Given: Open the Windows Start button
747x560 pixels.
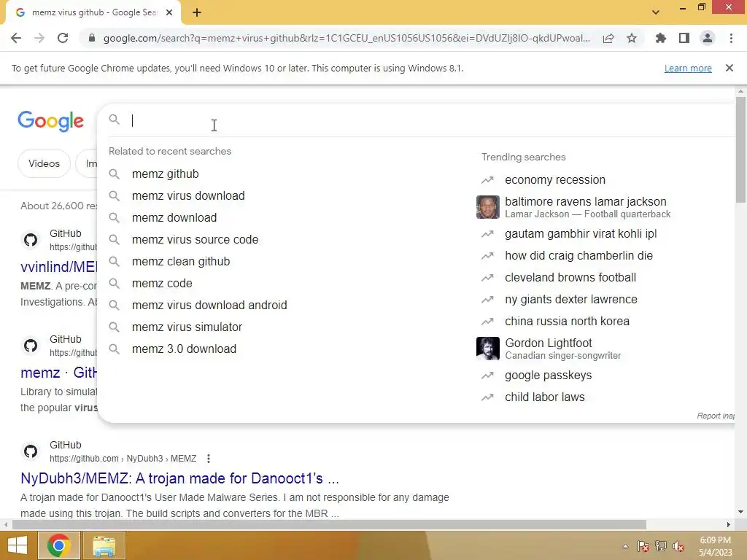Looking at the screenshot, I should [x=18, y=545].
